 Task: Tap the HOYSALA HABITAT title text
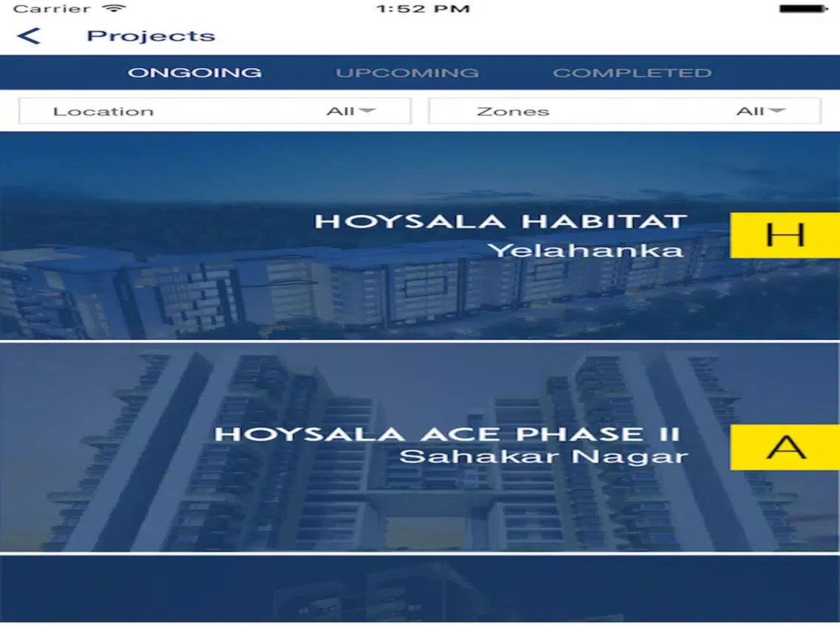click(x=501, y=221)
